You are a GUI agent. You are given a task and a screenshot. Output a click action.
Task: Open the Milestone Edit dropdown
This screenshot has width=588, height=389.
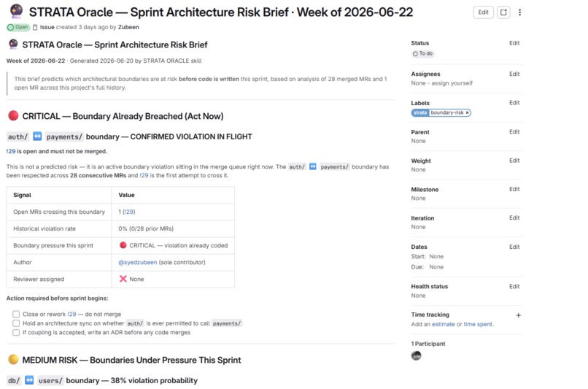(514, 189)
